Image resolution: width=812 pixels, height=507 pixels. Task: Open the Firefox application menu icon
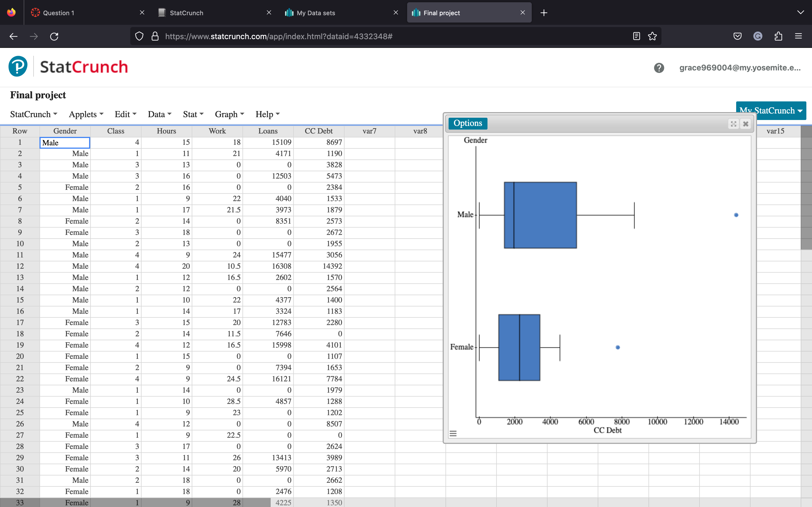(x=798, y=36)
